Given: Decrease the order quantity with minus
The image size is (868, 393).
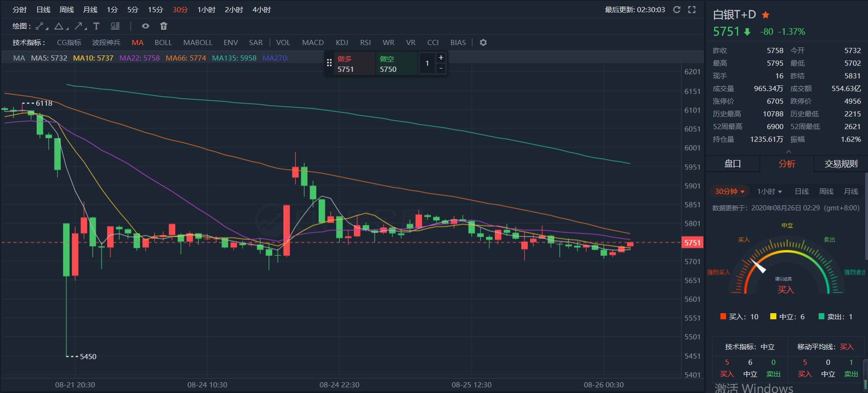Looking at the screenshot, I should click(441, 69).
